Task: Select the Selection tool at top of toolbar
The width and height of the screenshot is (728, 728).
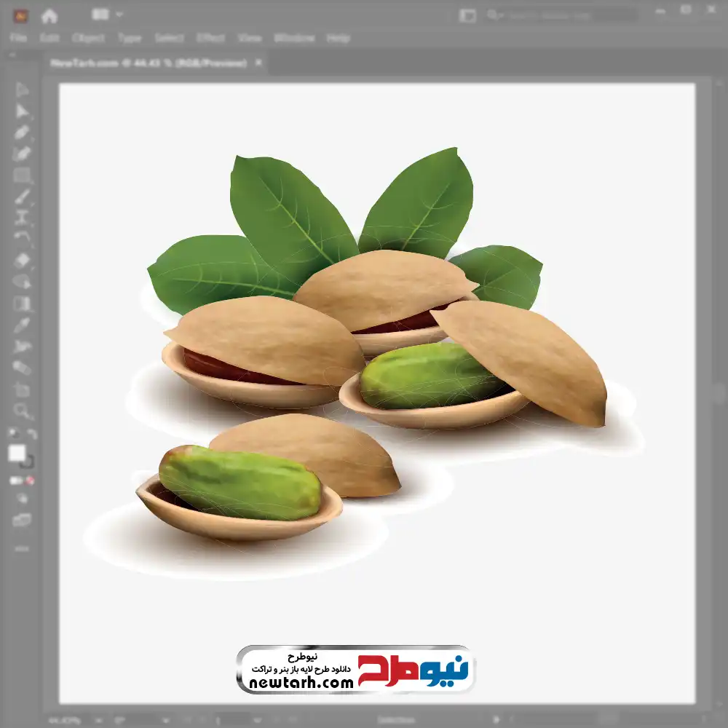Action: [x=22, y=90]
